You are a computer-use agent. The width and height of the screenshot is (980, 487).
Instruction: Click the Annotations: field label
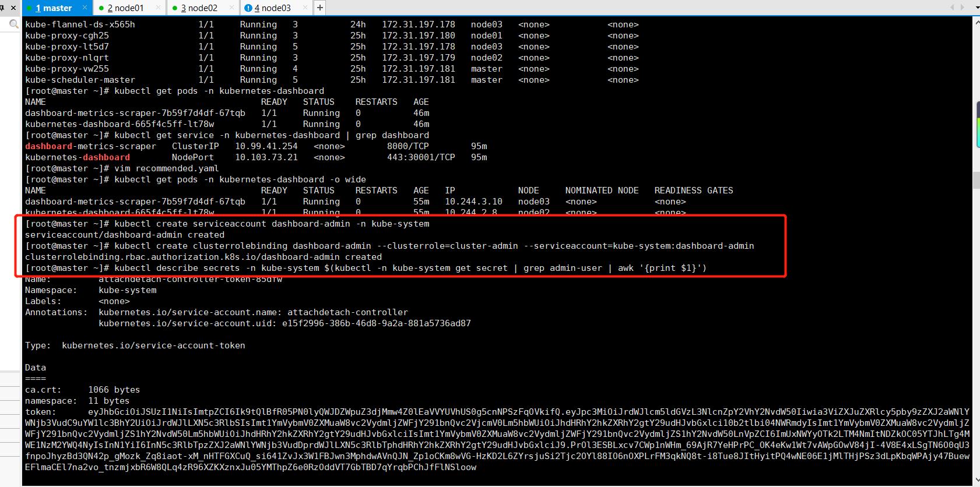point(56,312)
